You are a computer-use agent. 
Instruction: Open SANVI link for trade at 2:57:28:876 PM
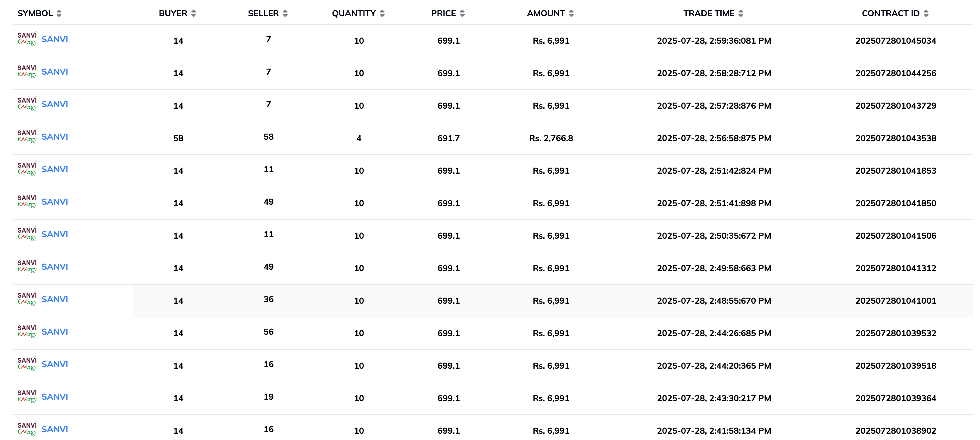(55, 104)
